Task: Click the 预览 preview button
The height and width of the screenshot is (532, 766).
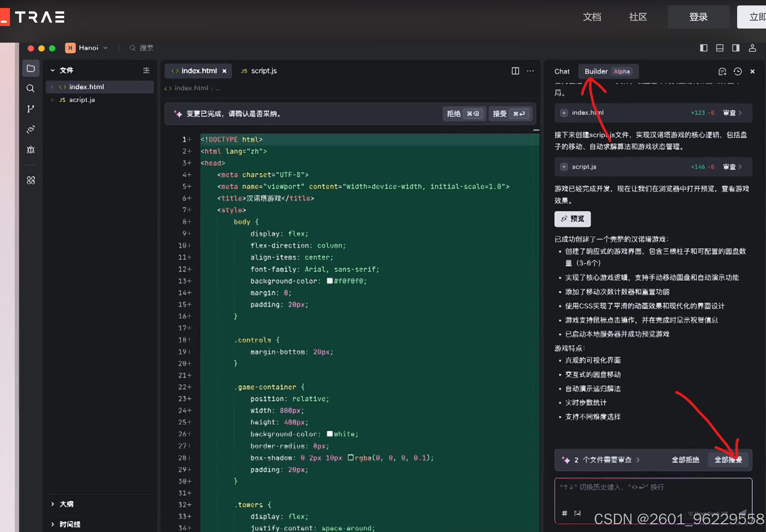Action: pyautogui.click(x=572, y=219)
